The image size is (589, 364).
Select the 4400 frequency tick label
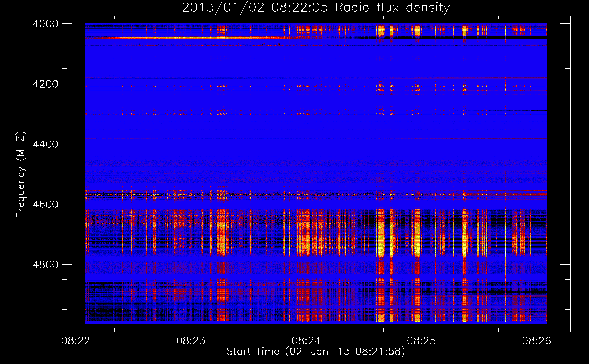click(46, 144)
